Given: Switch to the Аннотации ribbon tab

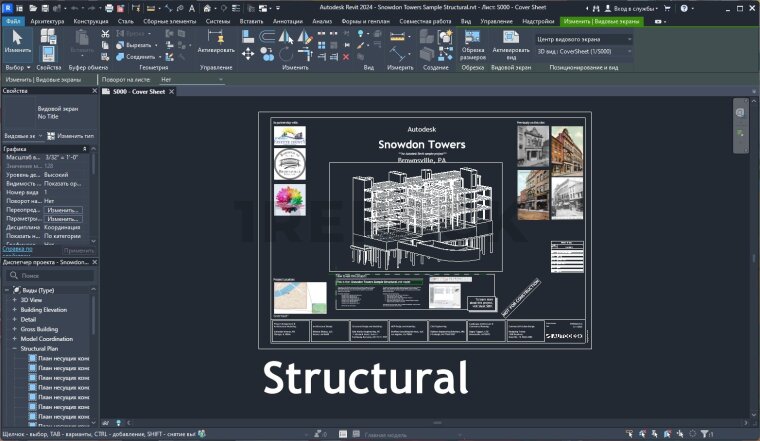Looking at the screenshot, I should [289, 20].
